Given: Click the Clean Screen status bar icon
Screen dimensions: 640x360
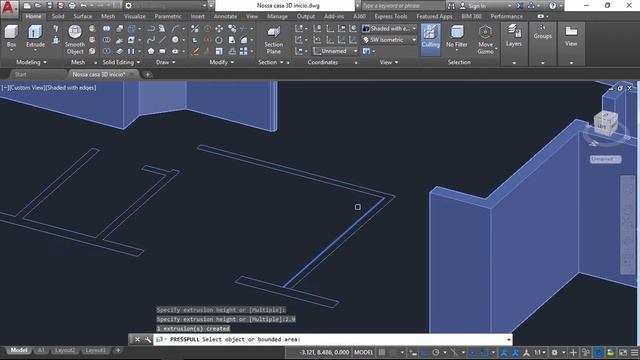Looking at the screenshot, I should [623, 352].
